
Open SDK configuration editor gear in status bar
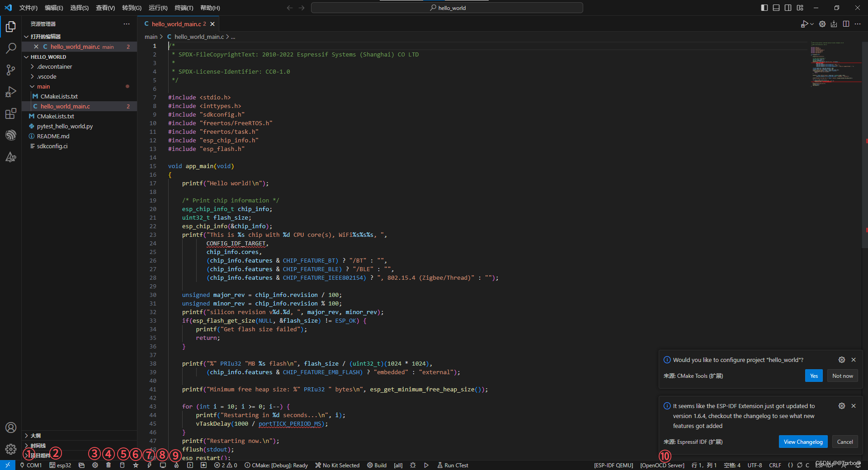(x=95, y=465)
